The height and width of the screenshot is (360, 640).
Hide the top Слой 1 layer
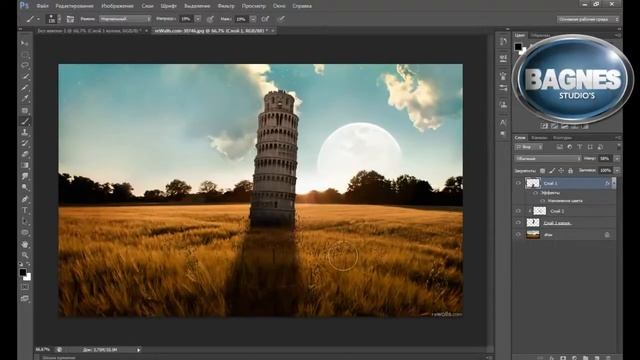[x=518, y=183]
